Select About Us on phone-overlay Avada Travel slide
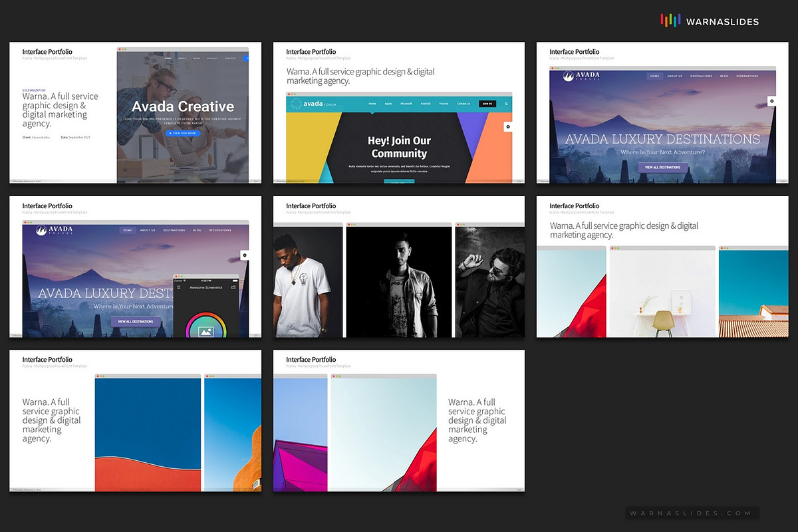 coord(148,230)
